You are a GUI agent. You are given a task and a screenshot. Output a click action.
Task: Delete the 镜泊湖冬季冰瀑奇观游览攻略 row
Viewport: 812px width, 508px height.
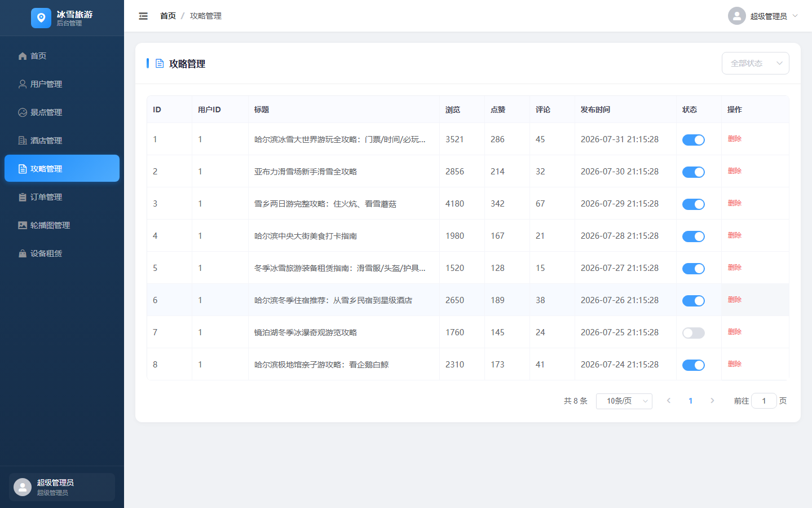pos(734,332)
